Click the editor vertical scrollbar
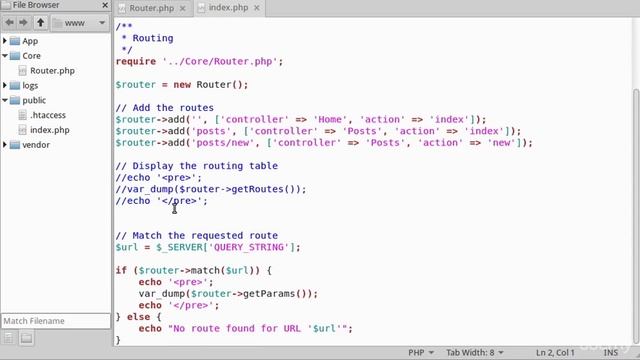The width and height of the screenshot is (640, 360). 635,216
